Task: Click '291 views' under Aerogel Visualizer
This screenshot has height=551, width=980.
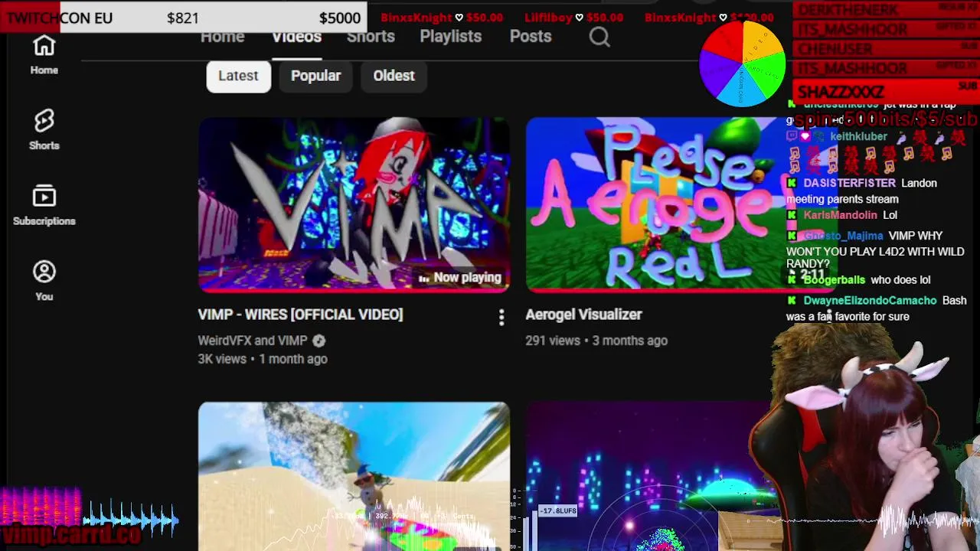Action: (x=553, y=341)
